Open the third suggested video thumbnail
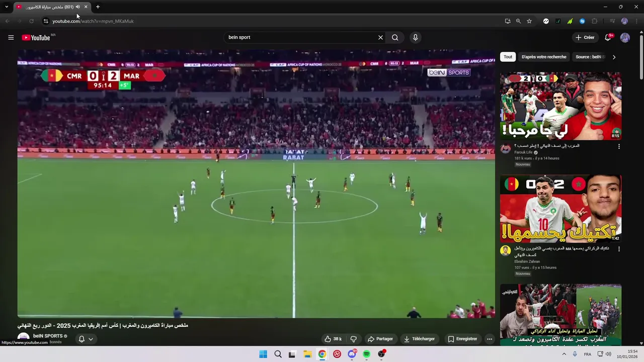This screenshot has height=362, width=644. pyautogui.click(x=560, y=315)
